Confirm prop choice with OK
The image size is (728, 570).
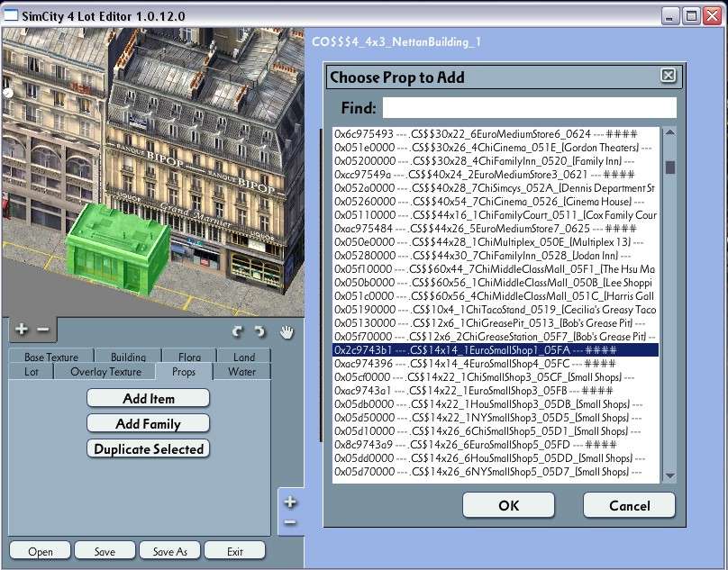[508, 505]
